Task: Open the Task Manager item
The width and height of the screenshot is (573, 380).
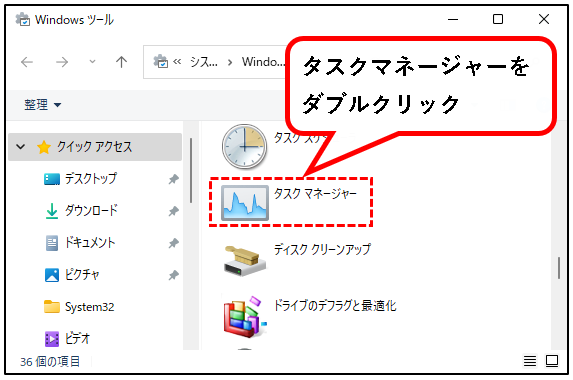Action: (x=291, y=202)
